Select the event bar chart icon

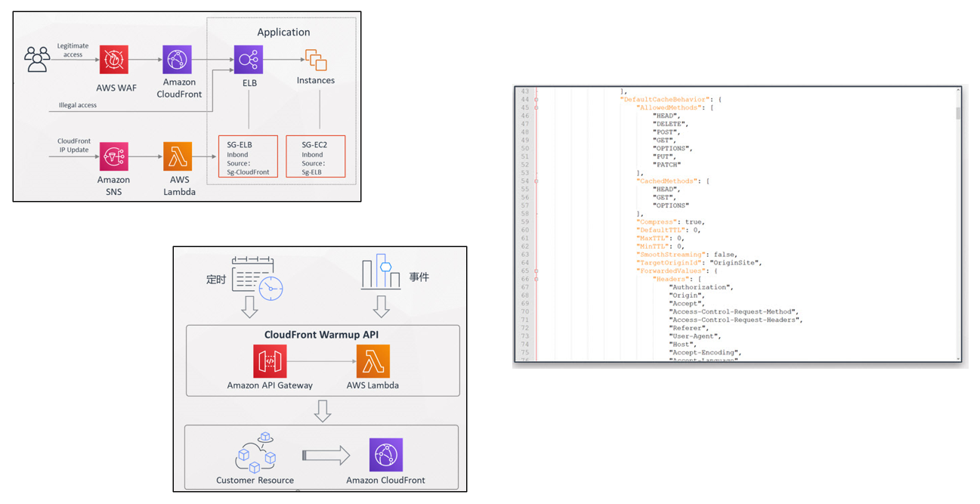pyautogui.click(x=380, y=272)
